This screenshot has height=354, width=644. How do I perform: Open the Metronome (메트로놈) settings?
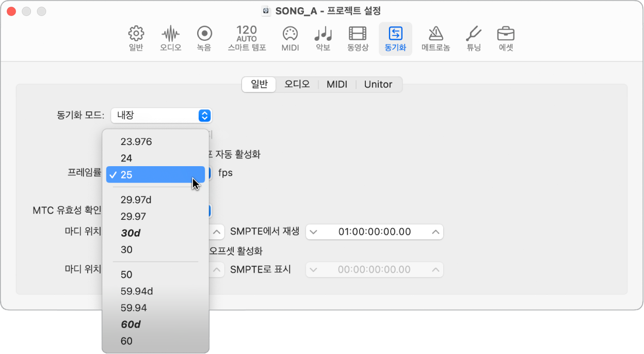(436, 39)
